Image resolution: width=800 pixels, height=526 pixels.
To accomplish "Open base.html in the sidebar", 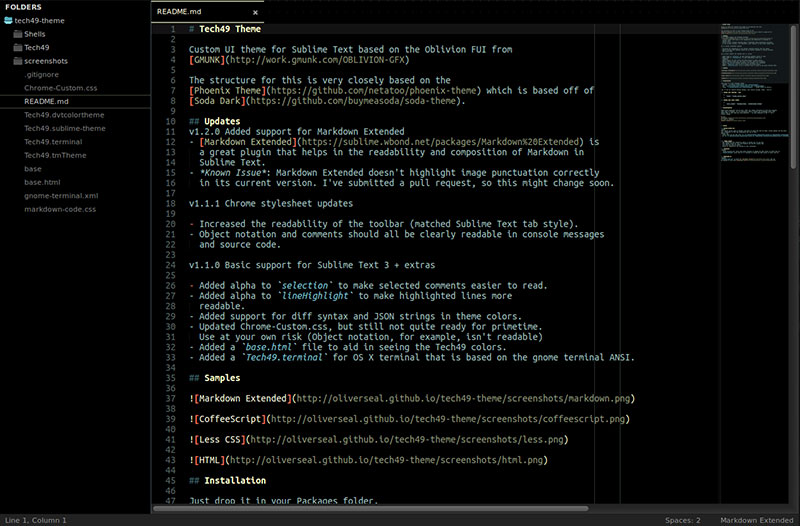I will [42, 182].
